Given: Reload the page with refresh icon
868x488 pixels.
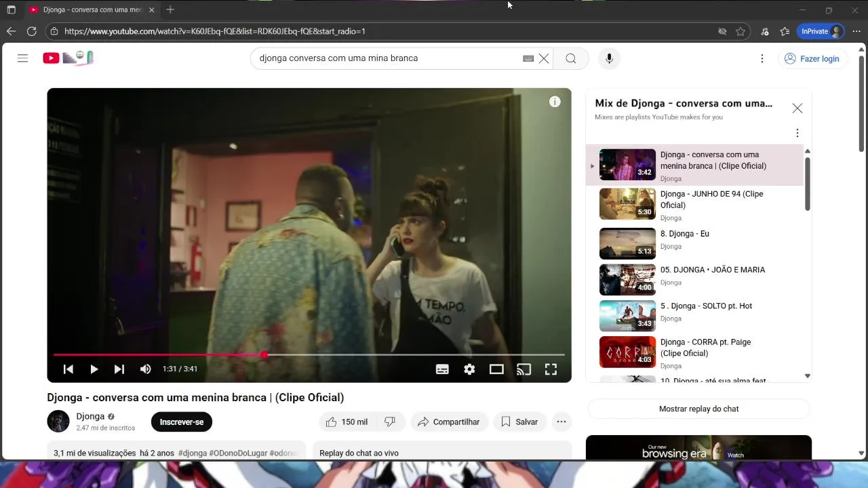Looking at the screenshot, I should (x=31, y=31).
